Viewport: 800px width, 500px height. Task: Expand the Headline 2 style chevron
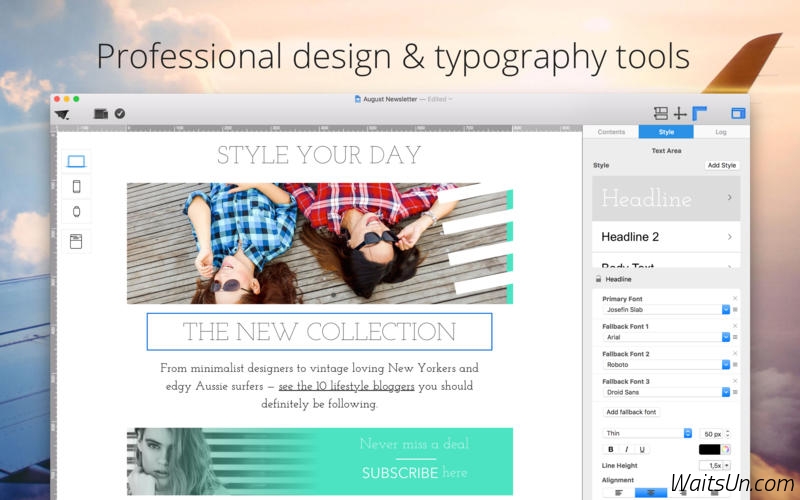[x=730, y=237]
